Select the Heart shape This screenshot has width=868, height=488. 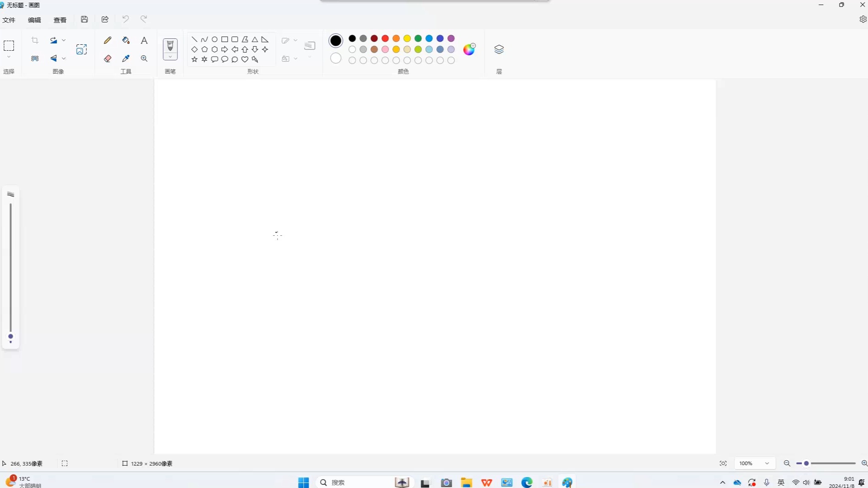click(x=245, y=59)
